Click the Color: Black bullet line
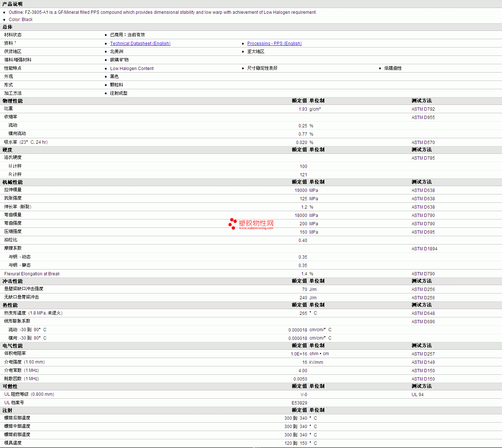 tap(21, 20)
